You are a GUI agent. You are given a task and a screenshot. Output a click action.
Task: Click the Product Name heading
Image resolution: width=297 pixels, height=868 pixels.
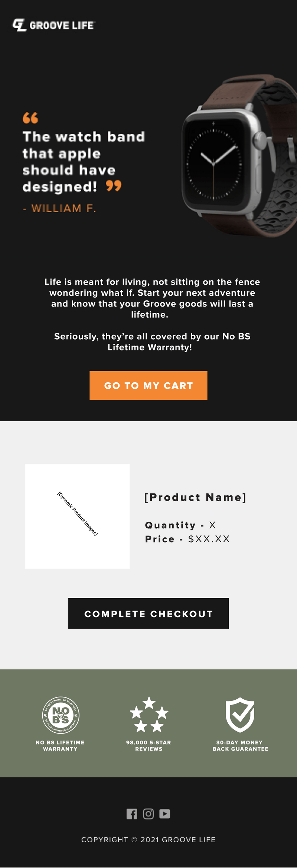coord(195,497)
